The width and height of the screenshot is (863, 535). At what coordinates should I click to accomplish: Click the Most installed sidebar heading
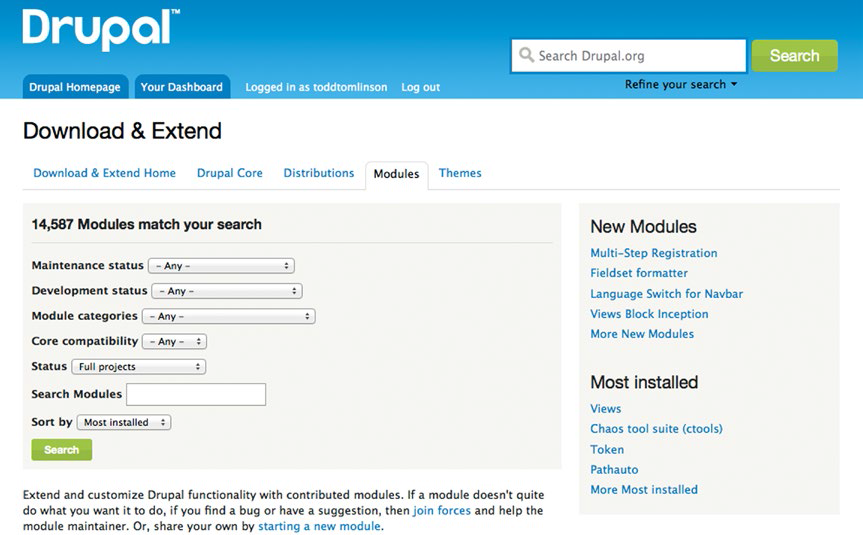click(x=644, y=383)
